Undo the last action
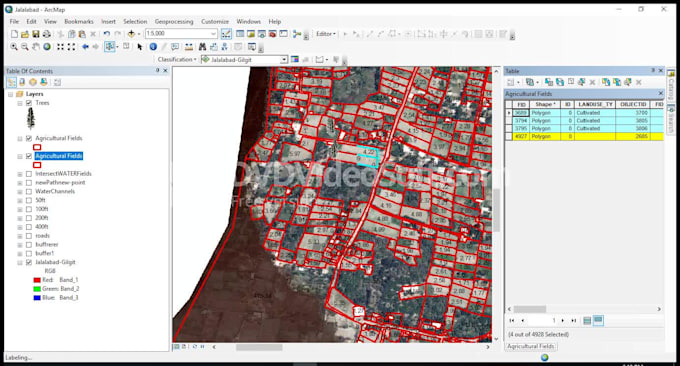This screenshot has width=680, height=366. [107, 34]
